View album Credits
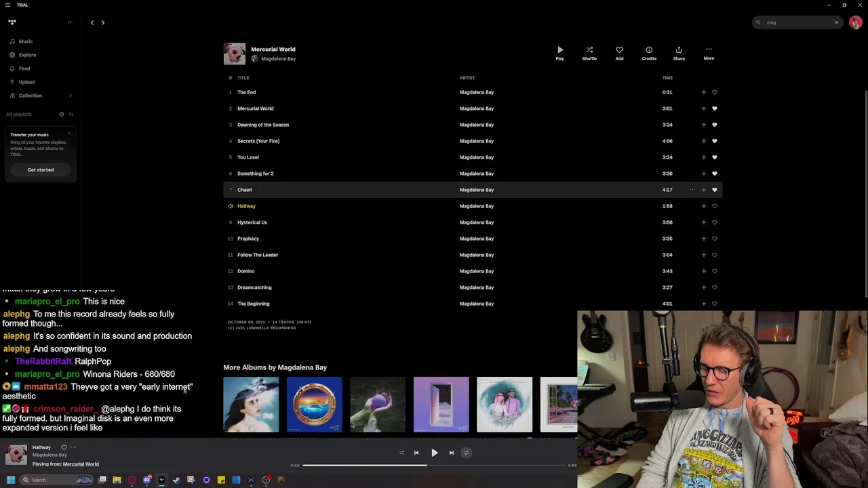This screenshot has width=868, height=488. coord(649,53)
